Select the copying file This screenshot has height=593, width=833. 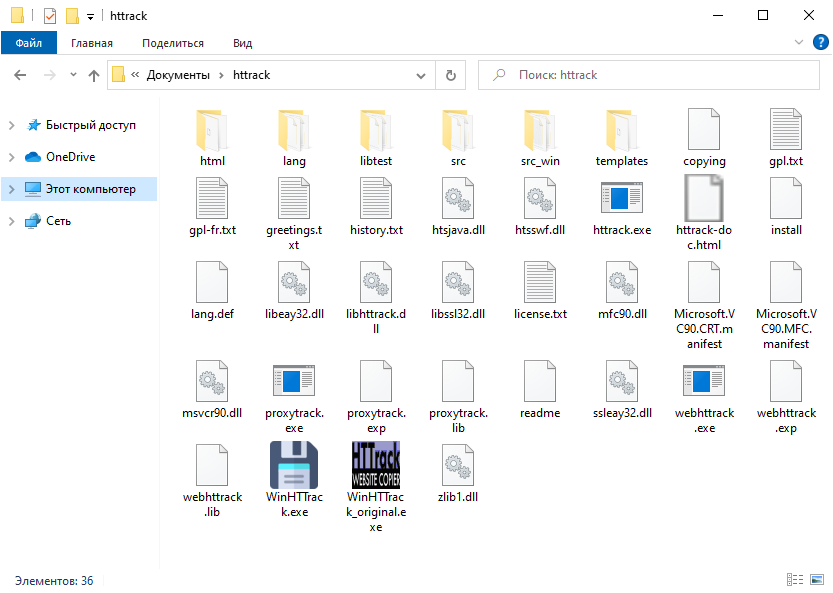point(704,138)
